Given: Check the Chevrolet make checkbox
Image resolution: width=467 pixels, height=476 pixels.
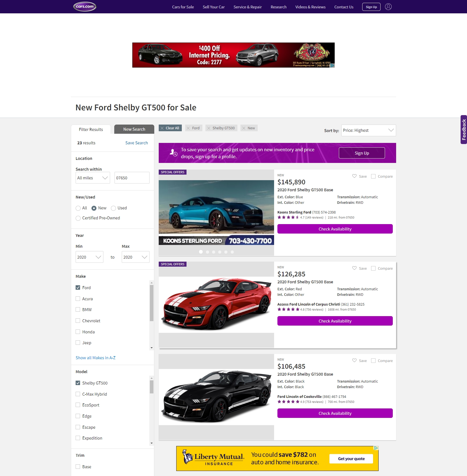Looking at the screenshot, I should pos(78,321).
